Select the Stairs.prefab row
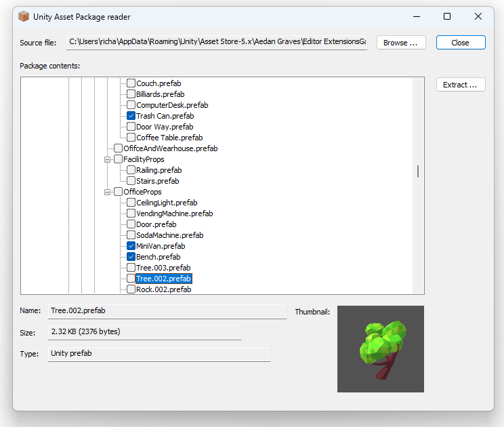The height and width of the screenshot is (427, 504). [x=157, y=181]
